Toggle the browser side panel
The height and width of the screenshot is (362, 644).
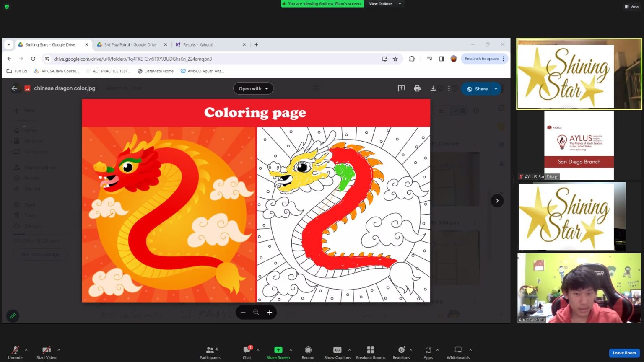click(441, 59)
